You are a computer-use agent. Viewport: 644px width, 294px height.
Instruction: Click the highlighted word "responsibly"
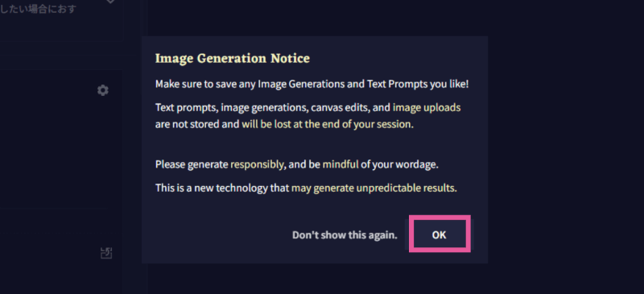point(257,165)
